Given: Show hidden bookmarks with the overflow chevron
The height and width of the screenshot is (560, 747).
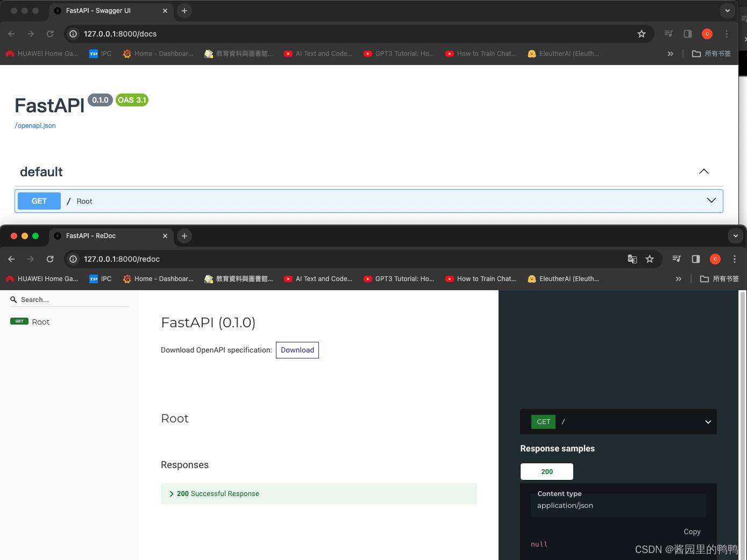Looking at the screenshot, I should tap(670, 53).
